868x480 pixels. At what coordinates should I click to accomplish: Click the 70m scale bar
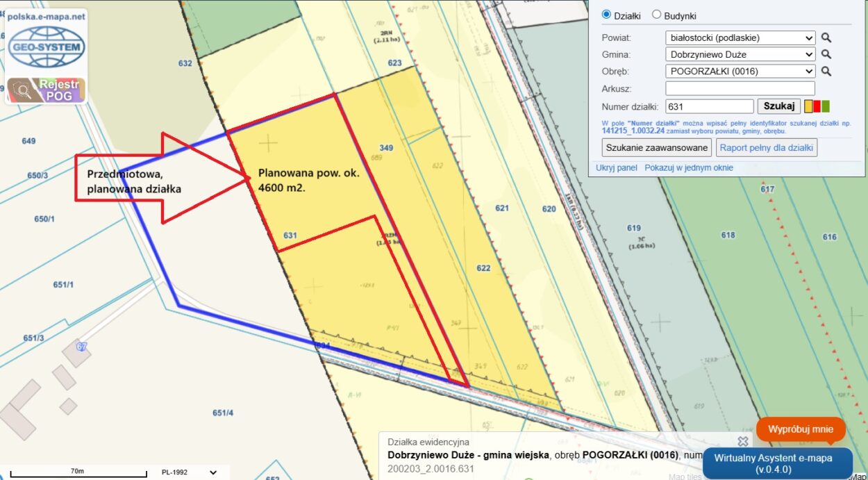[78, 474]
